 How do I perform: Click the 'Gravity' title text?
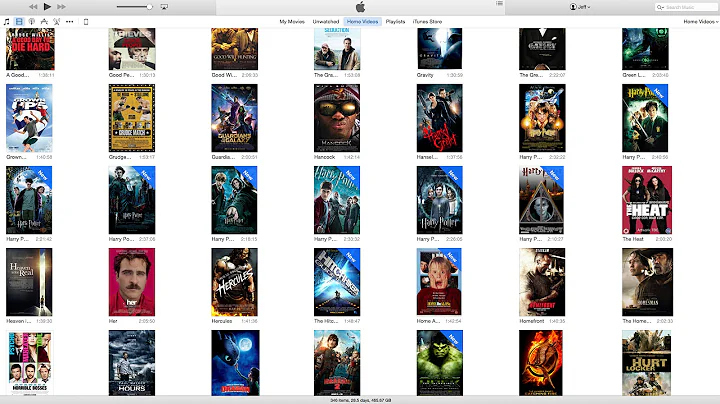click(x=425, y=75)
